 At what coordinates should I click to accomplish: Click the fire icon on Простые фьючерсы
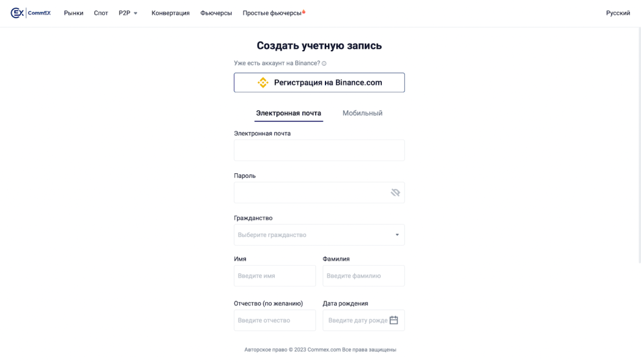(304, 11)
